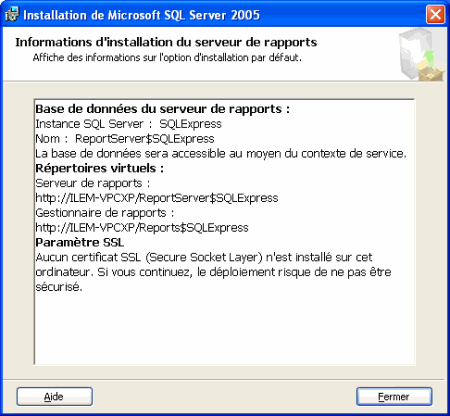450x416 pixels.
Task: Click the Gestionnaire de rapports : label
Action: point(105,213)
